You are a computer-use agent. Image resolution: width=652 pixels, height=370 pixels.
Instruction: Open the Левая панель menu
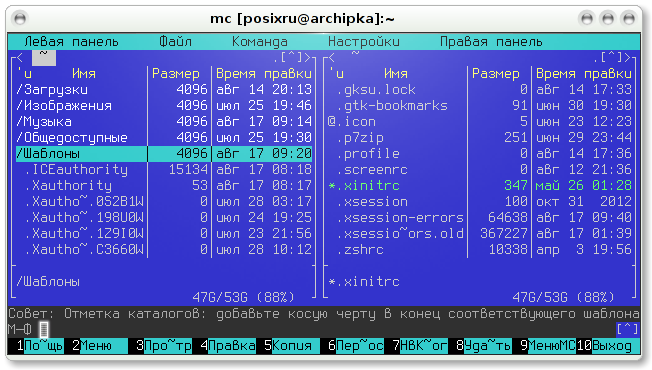point(71,42)
